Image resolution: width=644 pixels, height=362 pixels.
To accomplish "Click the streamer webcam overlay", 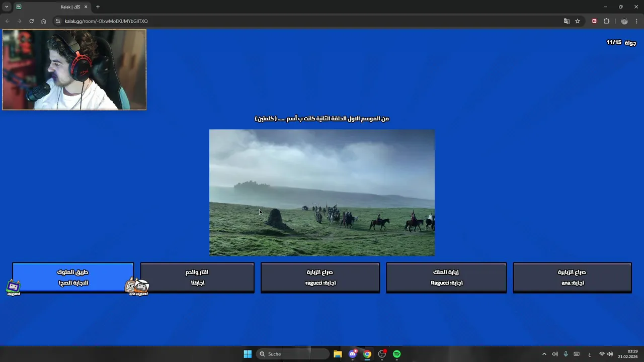I will click(74, 69).
